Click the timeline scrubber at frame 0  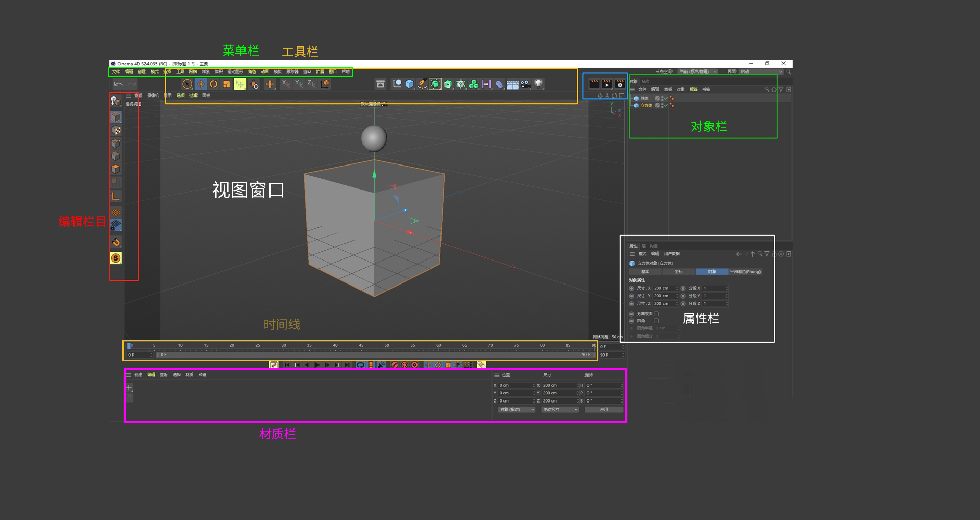[129, 346]
